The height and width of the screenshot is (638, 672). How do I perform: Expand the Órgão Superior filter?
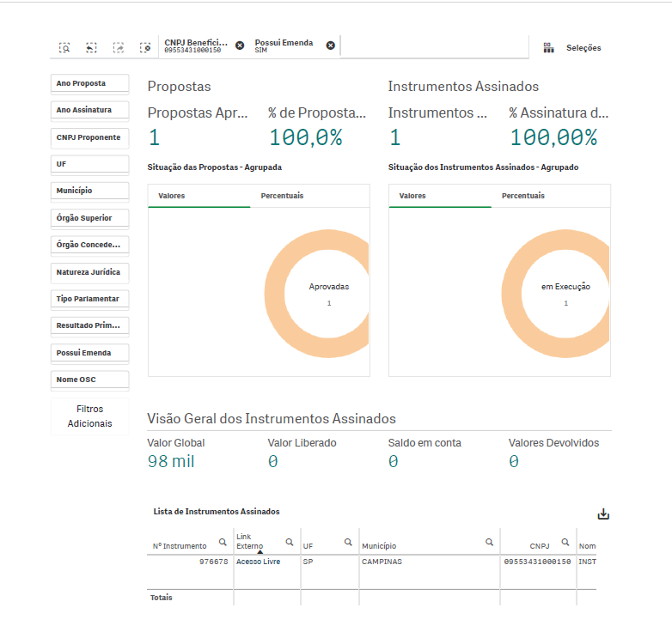pyautogui.click(x=90, y=218)
